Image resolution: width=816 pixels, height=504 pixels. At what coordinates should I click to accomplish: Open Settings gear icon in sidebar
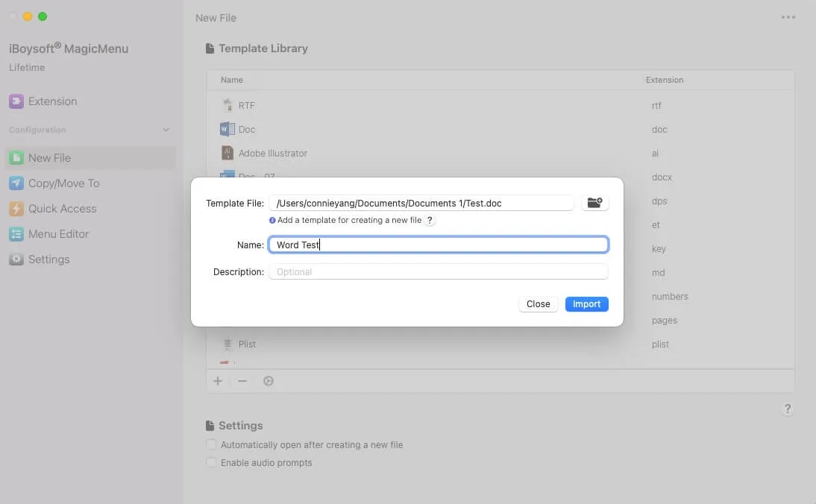coord(16,259)
